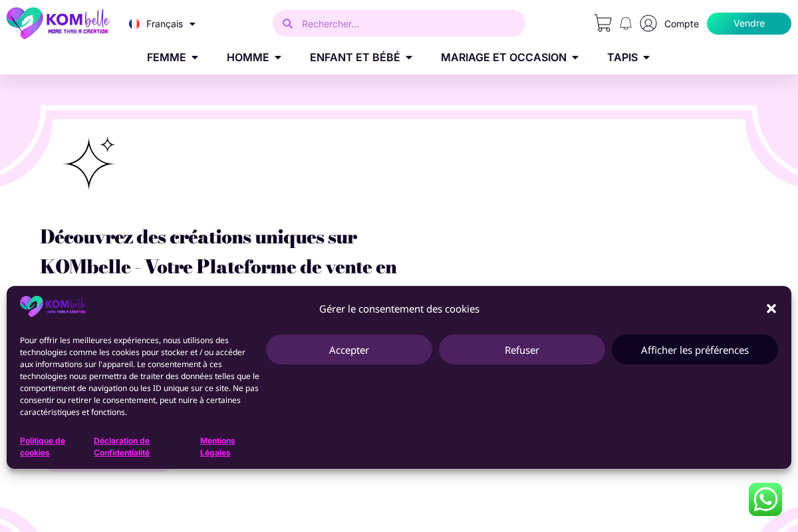The image size is (798, 532).
Task: Refuse cookies with Refuser button
Action: click(x=522, y=350)
